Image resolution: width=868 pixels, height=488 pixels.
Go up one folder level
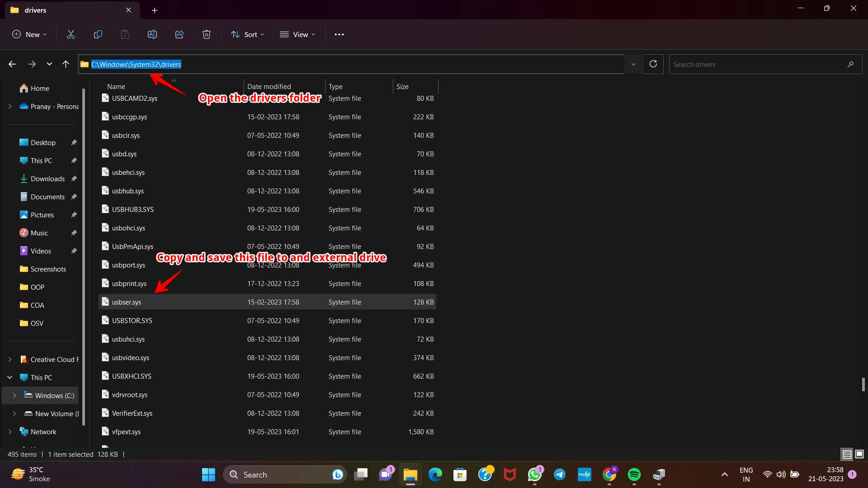pyautogui.click(x=66, y=64)
